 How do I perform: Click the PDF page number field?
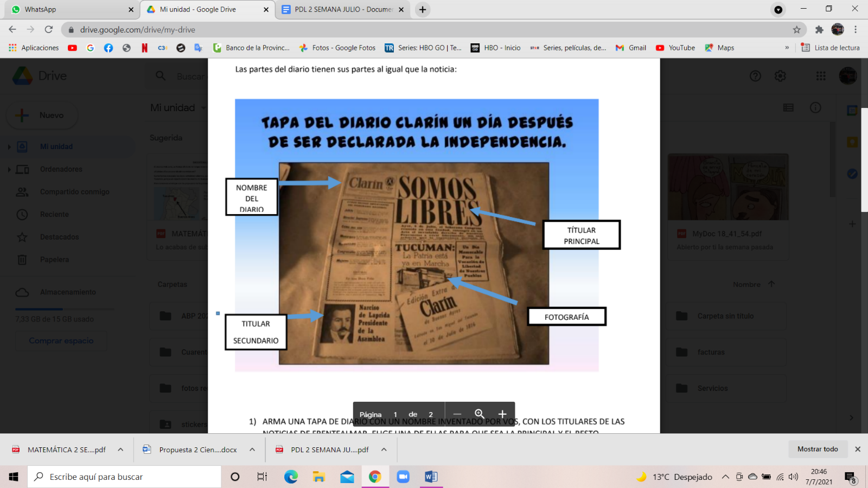pyautogui.click(x=395, y=415)
